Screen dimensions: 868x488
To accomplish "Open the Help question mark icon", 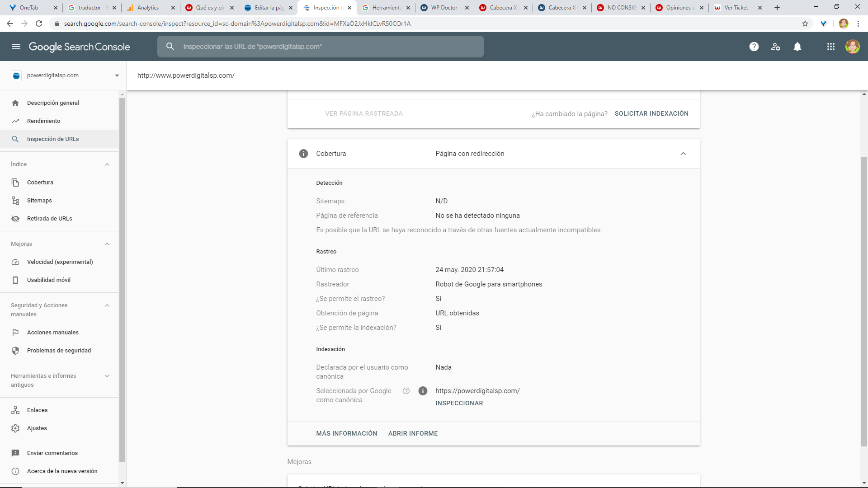I will [x=754, y=47].
